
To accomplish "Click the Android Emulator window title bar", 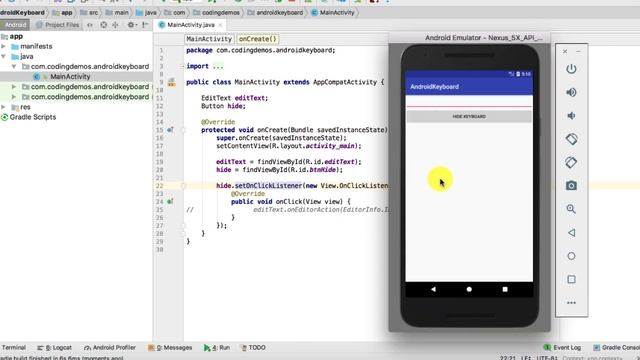I will click(469, 38).
